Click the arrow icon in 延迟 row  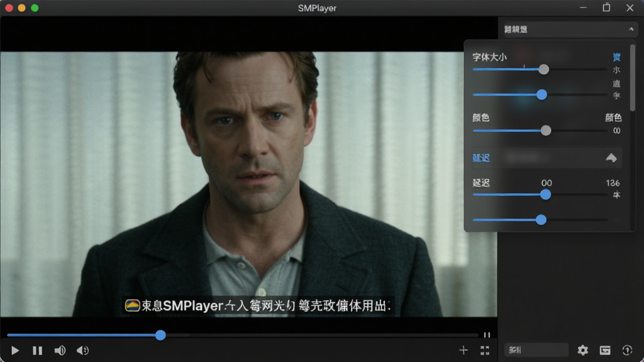(611, 158)
